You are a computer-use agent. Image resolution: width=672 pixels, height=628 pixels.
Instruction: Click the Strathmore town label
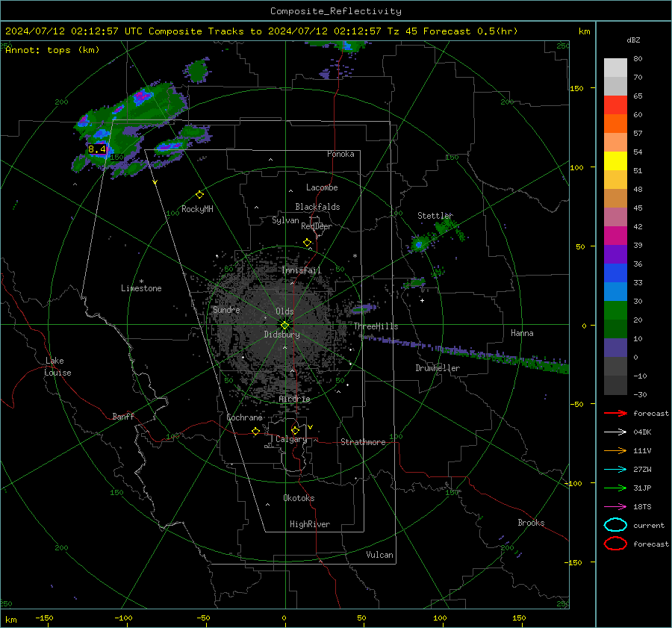[363, 442]
